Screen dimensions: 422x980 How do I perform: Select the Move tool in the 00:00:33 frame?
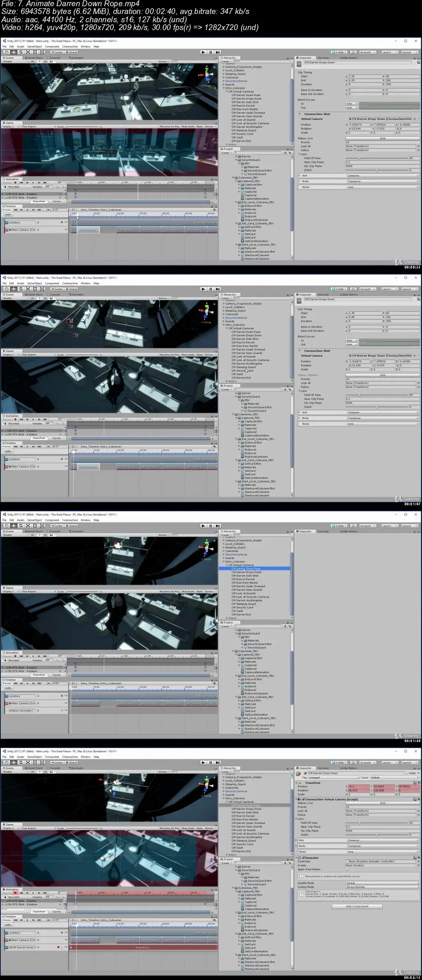click(14, 52)
